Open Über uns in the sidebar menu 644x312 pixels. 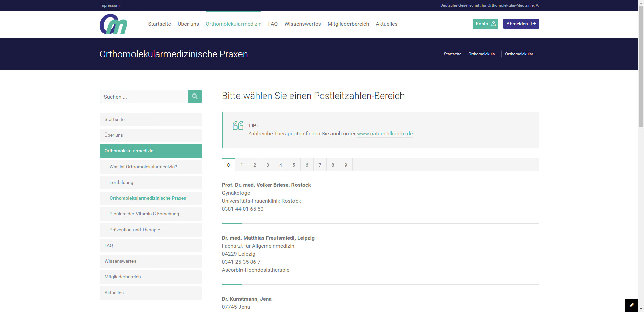[x=151, y=135]
